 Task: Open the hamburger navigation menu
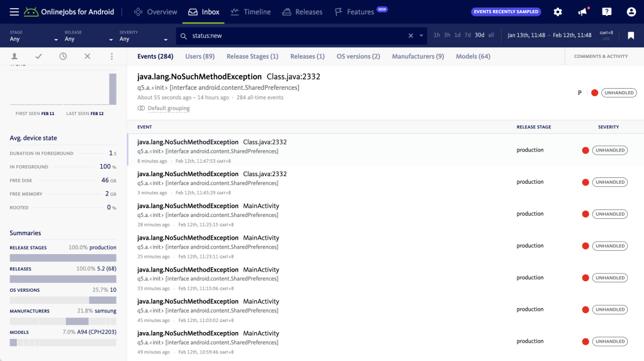(x=14, y=12)
